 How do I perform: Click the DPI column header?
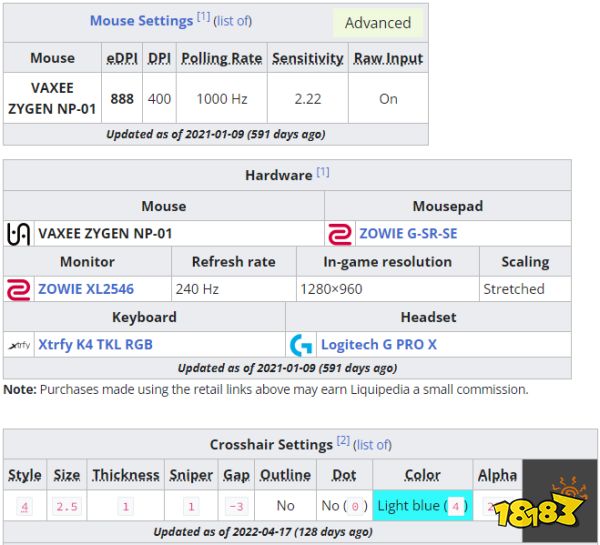coord(159,58)
